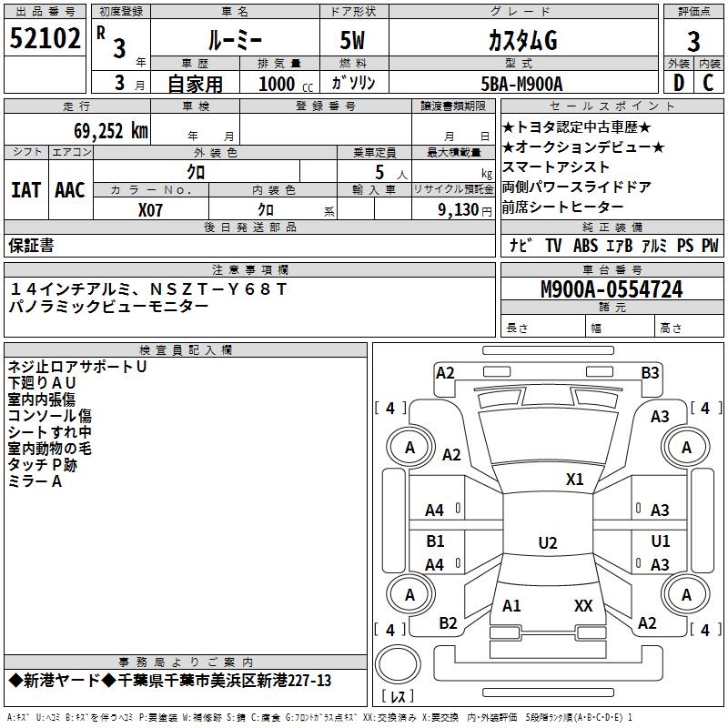
Task: Select the ナビ equipment item
Action: tap(520, 246)
